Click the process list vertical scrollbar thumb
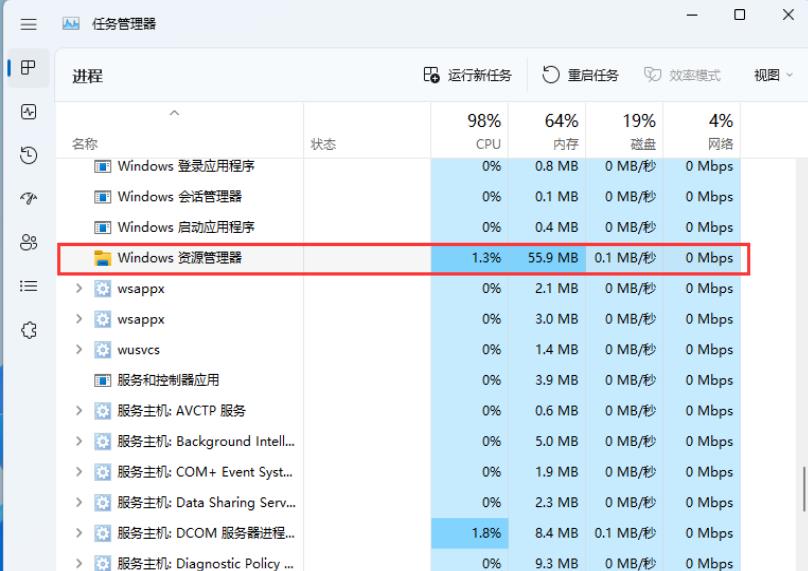This screenshot has height=571, width=808. tap(804, 489)
